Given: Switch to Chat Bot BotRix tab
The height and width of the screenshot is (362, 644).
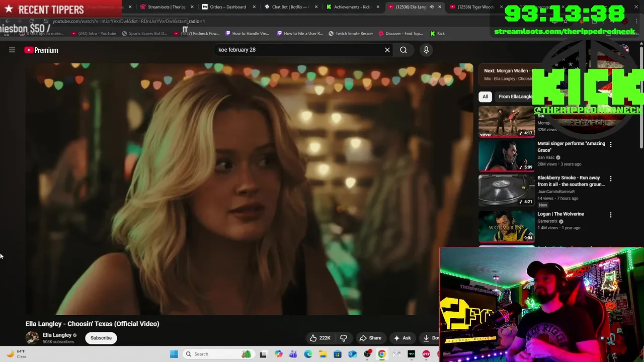Looking at the screenshot, I should click(x=290, y=7).
